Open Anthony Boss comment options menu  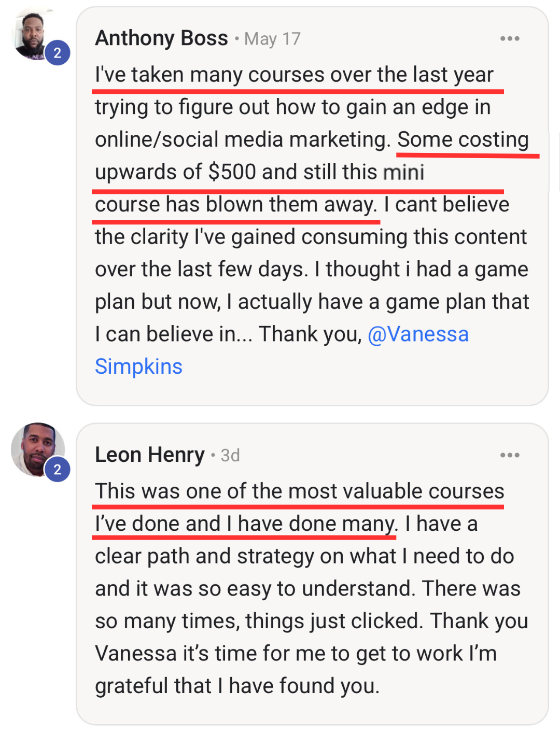click(510, 39)
